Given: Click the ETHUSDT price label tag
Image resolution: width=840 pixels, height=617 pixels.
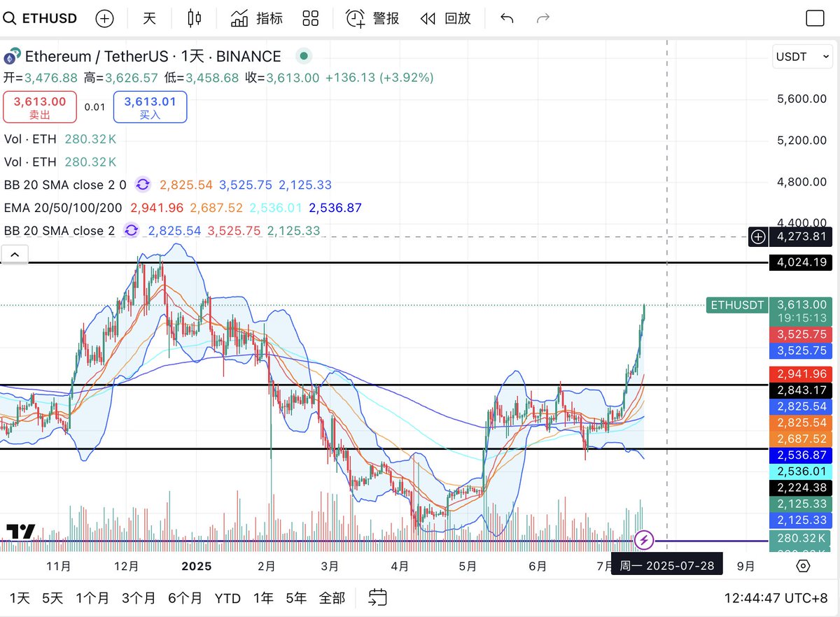Looking at the screenshot, I should click(736, 304).
